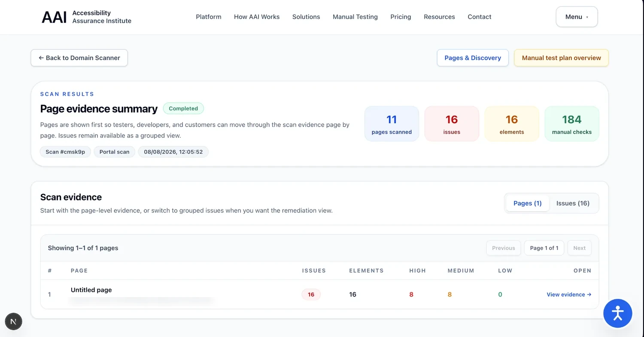Open the accessibility widget icon
644x337 pixels.
(617, 313)
